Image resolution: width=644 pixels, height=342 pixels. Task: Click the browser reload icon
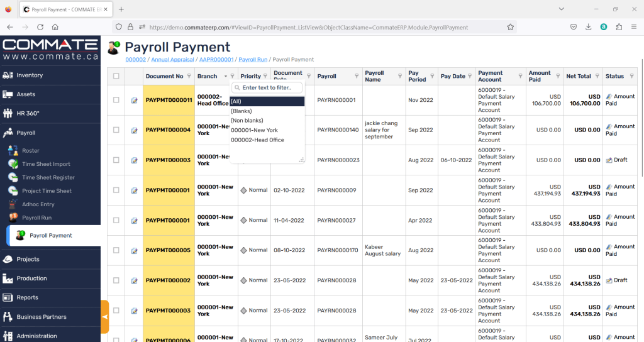coord(40,27)
